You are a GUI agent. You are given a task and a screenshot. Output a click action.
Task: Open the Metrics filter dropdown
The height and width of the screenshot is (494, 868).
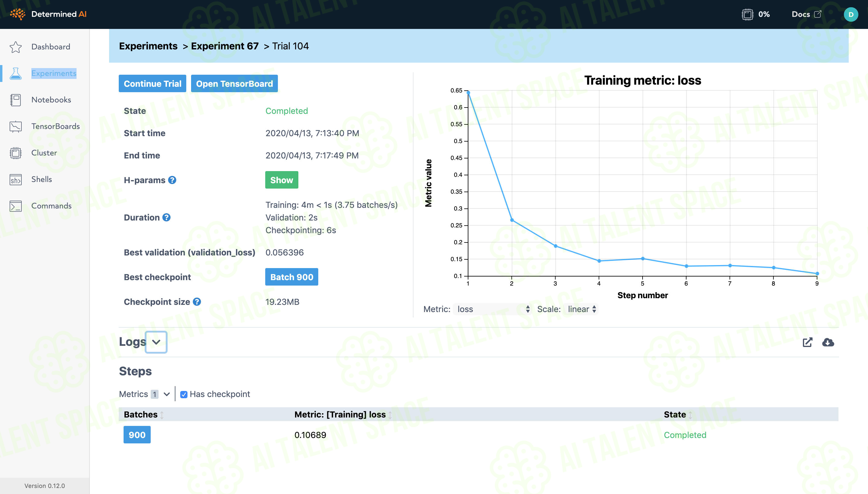[x=144, y=394]
